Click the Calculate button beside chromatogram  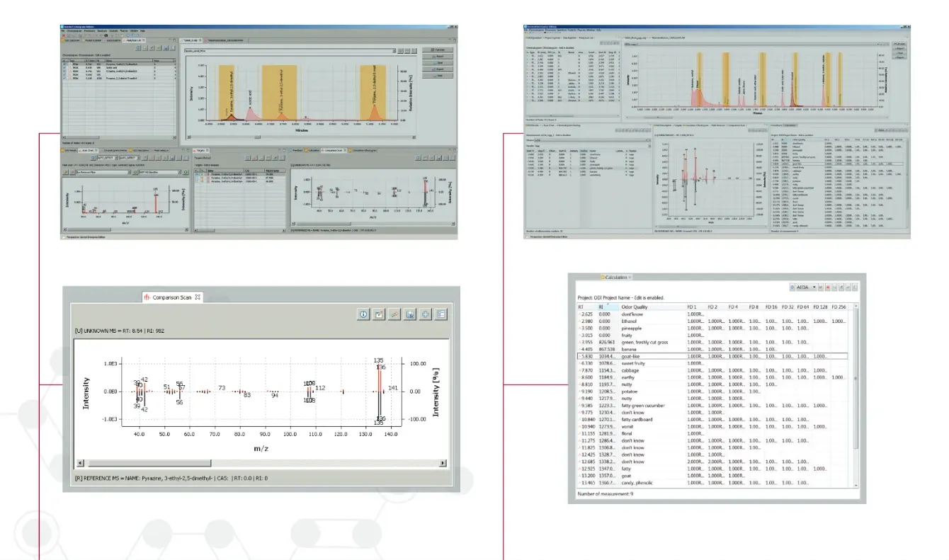[x=436, y=51]
